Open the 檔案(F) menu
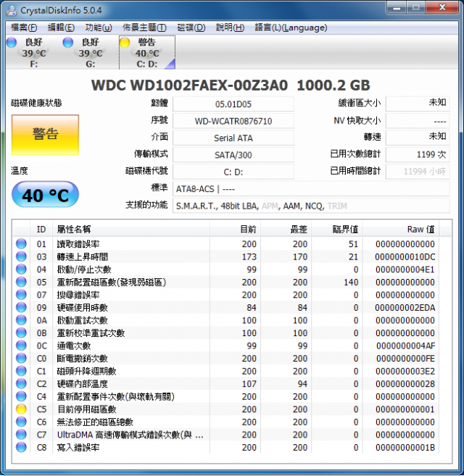Viewport: 464px width, 476px height. (24, 28)
